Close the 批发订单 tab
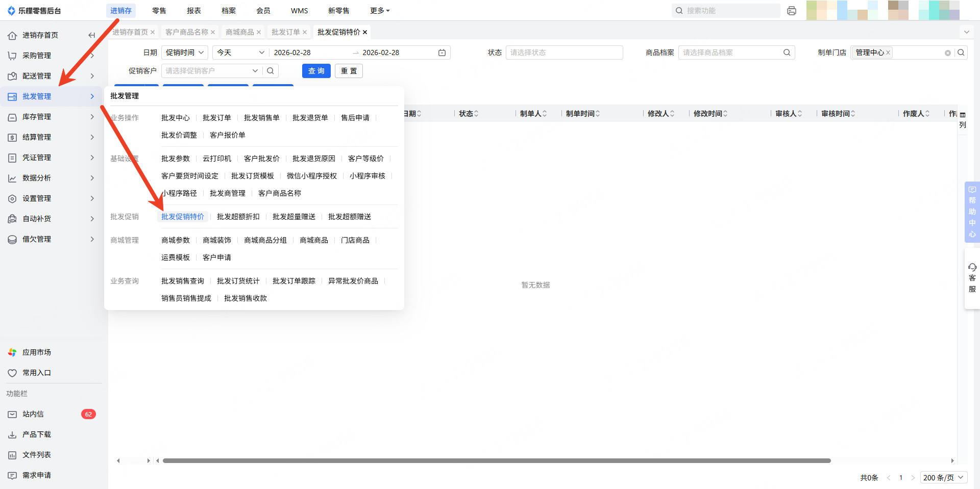 [305, 32]
